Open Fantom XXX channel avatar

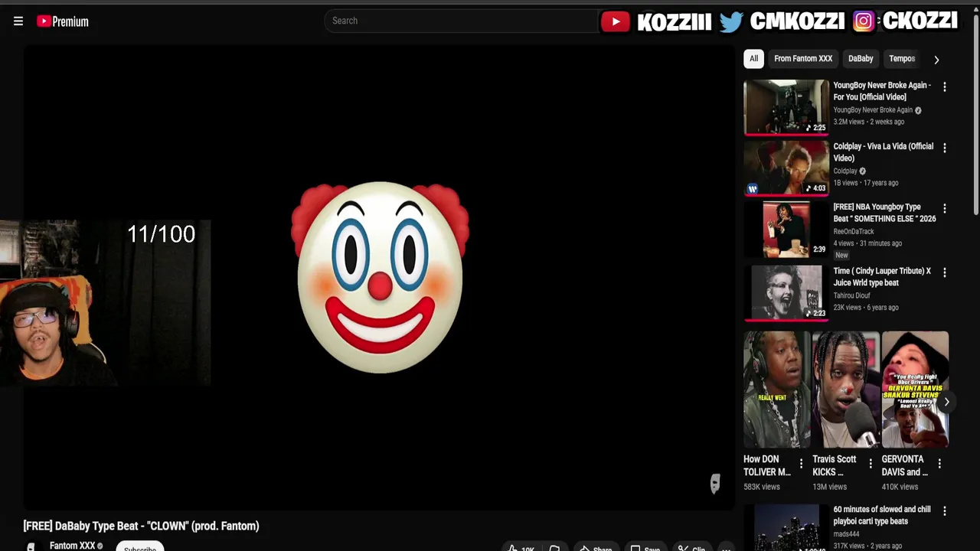click(31, 546)
